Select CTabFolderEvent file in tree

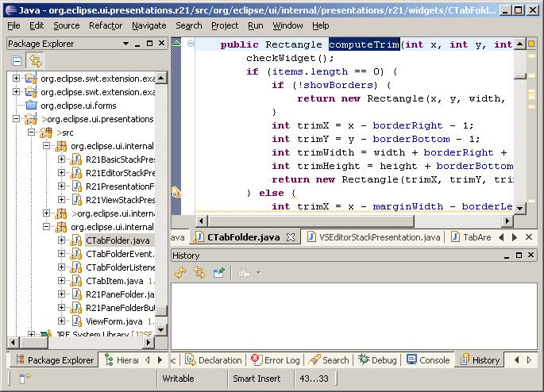pos(120,254)
